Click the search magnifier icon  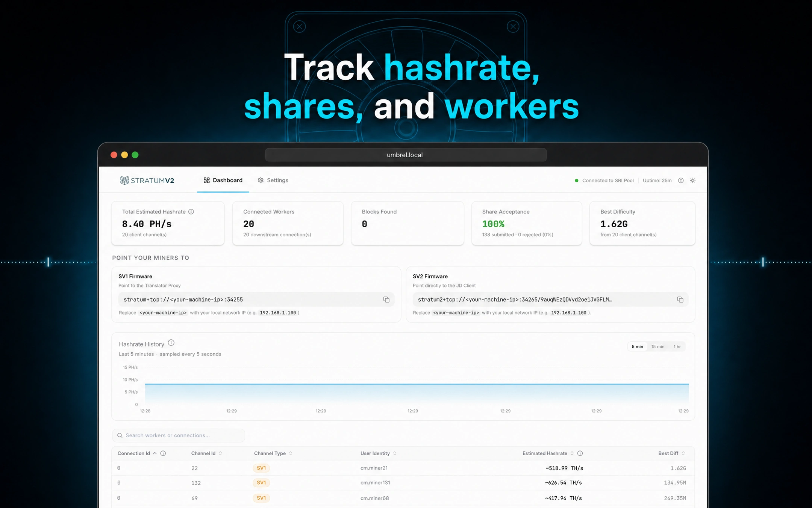click(x=120, y=435)
